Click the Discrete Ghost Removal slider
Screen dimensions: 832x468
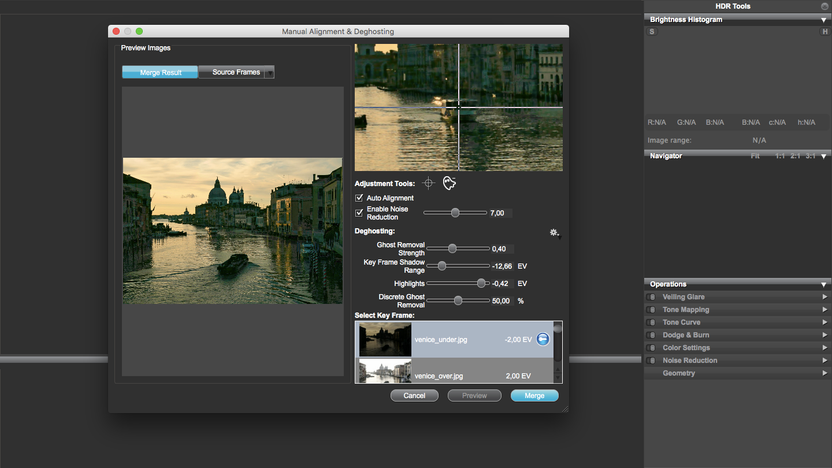[x=458, y=301]
